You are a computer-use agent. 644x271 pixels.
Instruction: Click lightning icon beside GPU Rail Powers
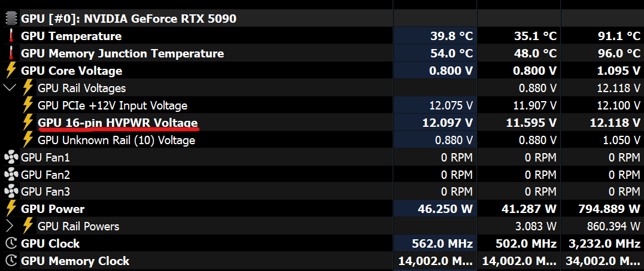click(x=28, y=226)
